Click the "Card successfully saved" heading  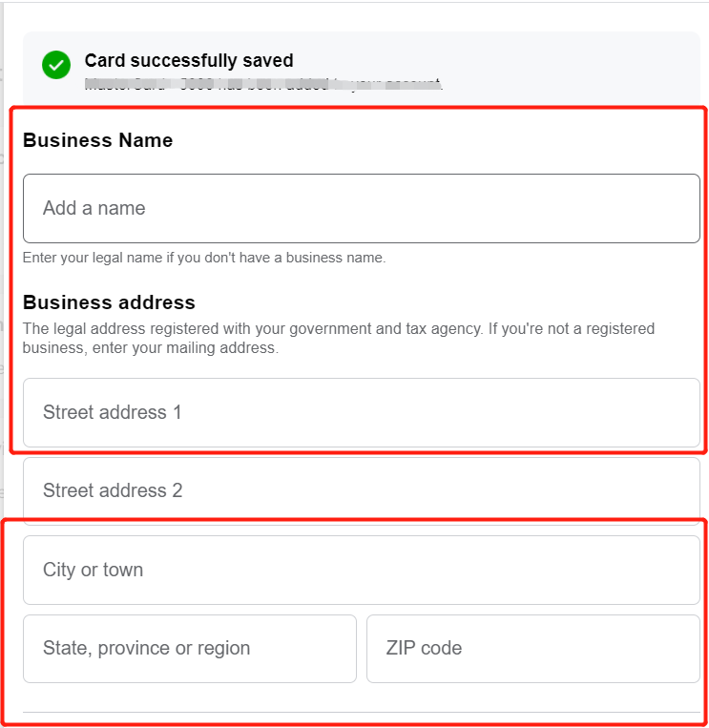click(189, 61)
